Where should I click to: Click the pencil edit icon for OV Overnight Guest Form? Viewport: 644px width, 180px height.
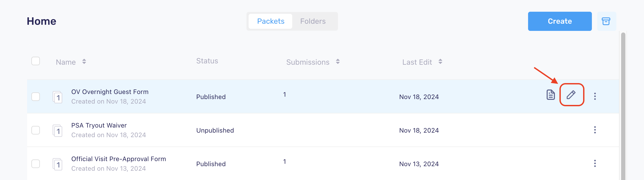(x=571, y=95)
